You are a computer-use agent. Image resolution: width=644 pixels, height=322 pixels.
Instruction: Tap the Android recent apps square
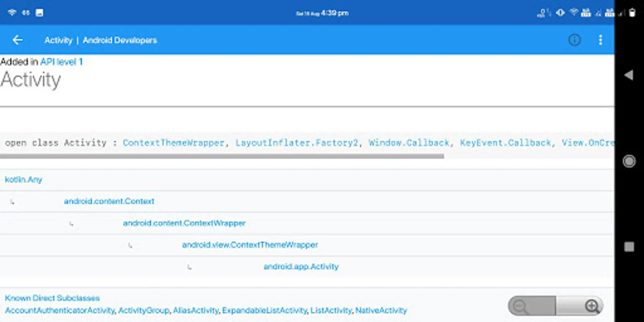point(629,247)
